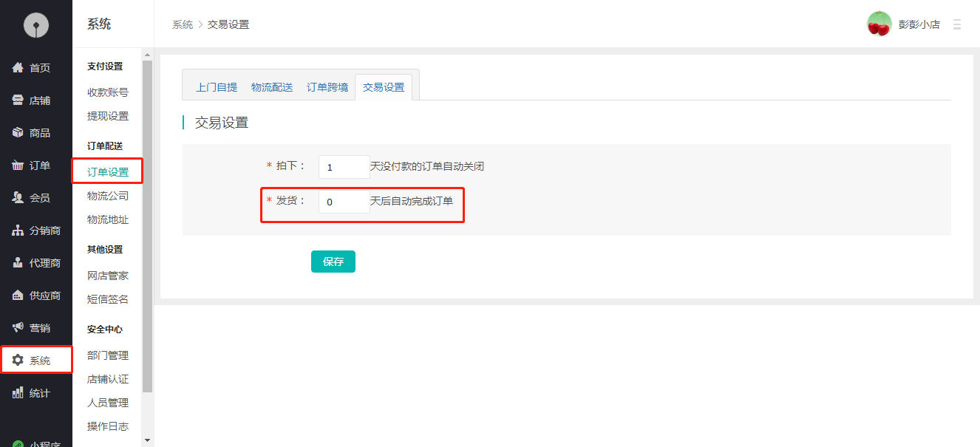Screen dimensions: 980x447
Task: Open the statistics (统计) chart icon
Action: 18,393
